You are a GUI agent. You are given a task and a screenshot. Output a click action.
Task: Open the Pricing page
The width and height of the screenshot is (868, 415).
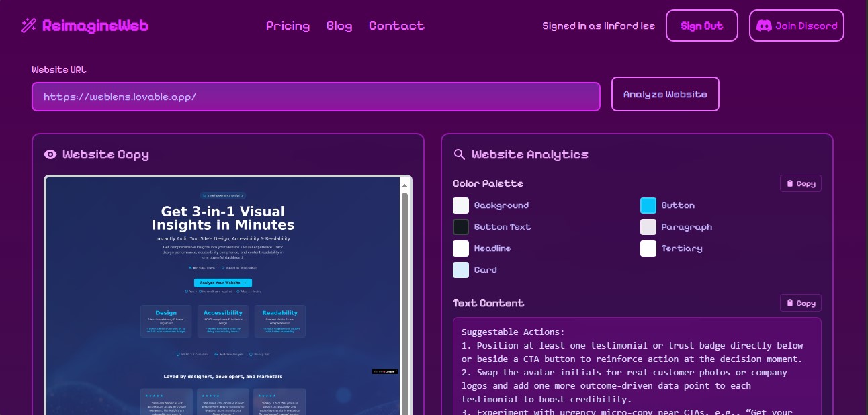pyautogui.click(x=288, y=26)
